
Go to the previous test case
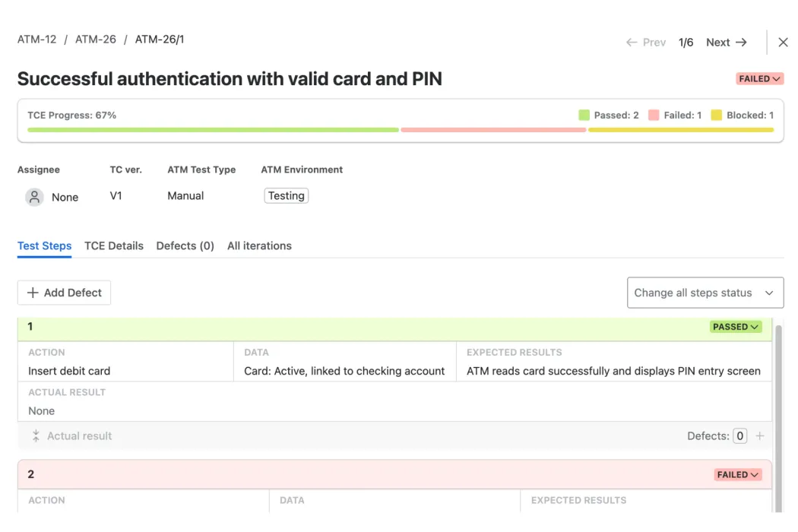(x=646, y=43)
